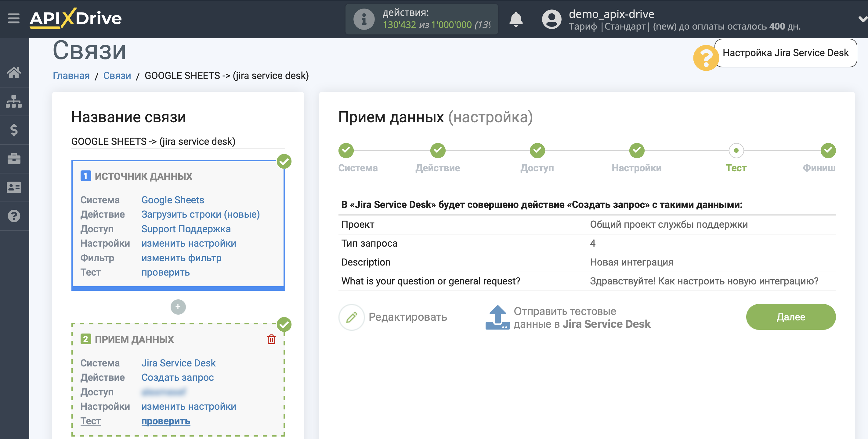868x439 pixels.
Task: Add a step with plus button
Action: (x=178, y=307)
